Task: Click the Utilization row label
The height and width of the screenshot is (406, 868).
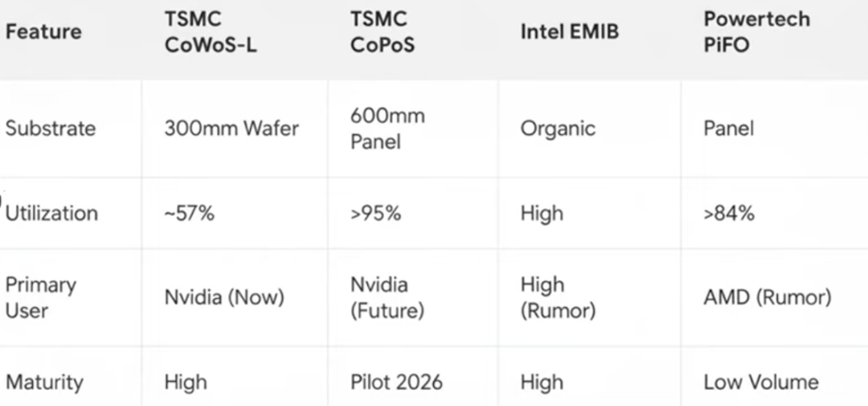Action: (x=52, y=213)
